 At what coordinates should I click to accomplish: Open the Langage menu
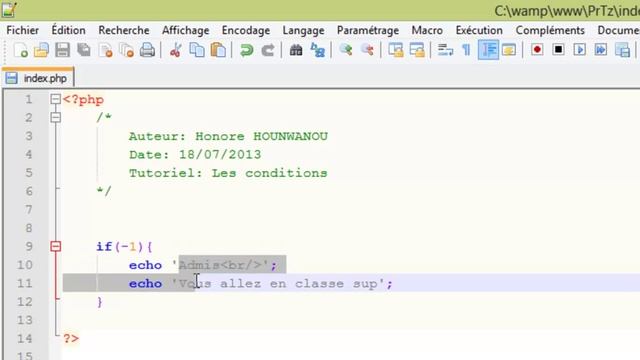(303, 30)
